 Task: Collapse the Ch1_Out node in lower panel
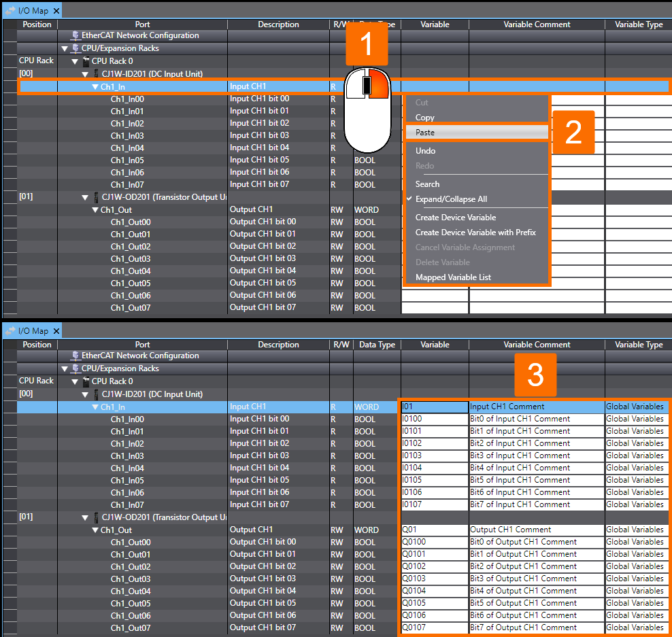(x=95, y=529)
